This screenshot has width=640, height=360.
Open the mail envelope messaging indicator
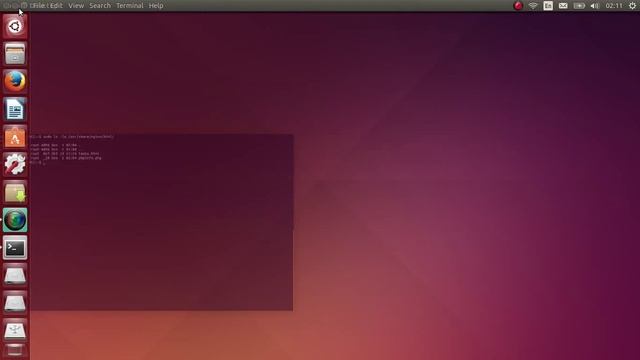[x=563, y=6]
